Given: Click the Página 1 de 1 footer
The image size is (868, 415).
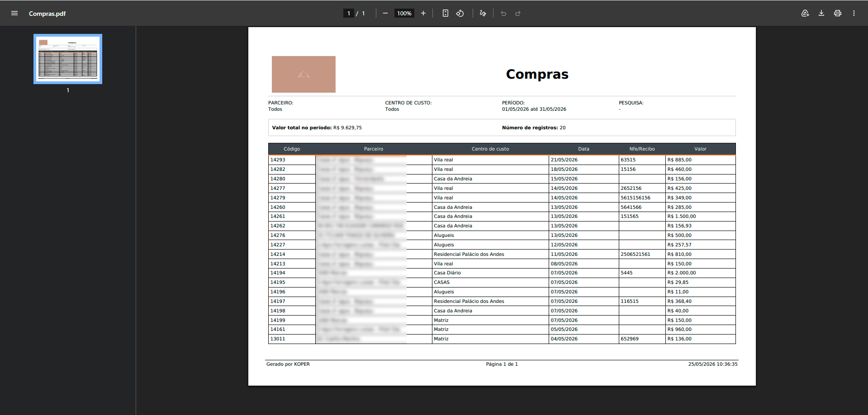Looking at the screenshot, I should pyautogui.click(x=502, y=364).
